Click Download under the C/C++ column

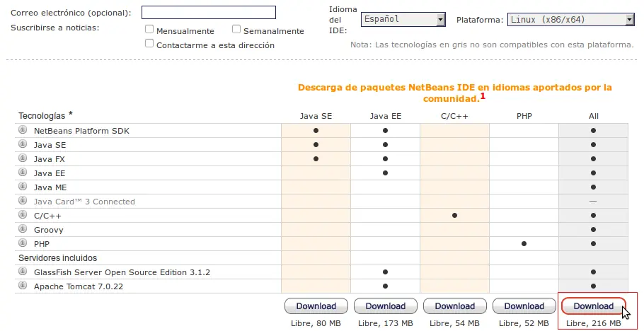click(x=455, y=306)
